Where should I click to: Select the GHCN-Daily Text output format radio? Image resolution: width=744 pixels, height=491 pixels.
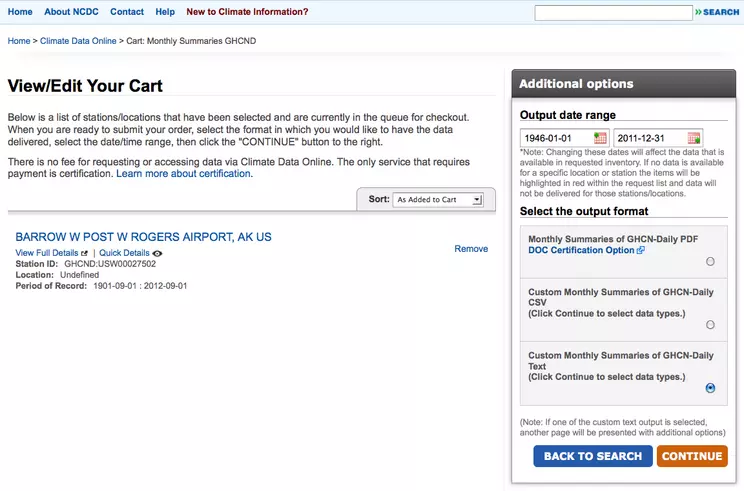[x=710, y=388]
